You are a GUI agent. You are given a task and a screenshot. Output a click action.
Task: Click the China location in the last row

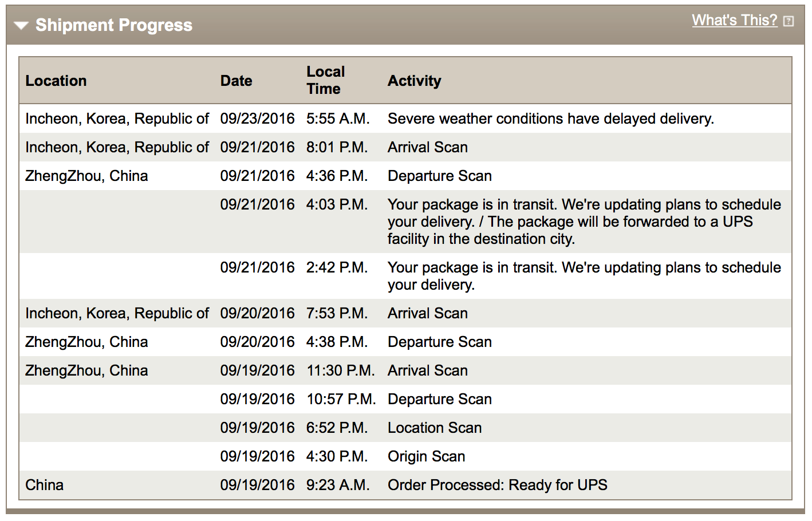coord(45,485)
